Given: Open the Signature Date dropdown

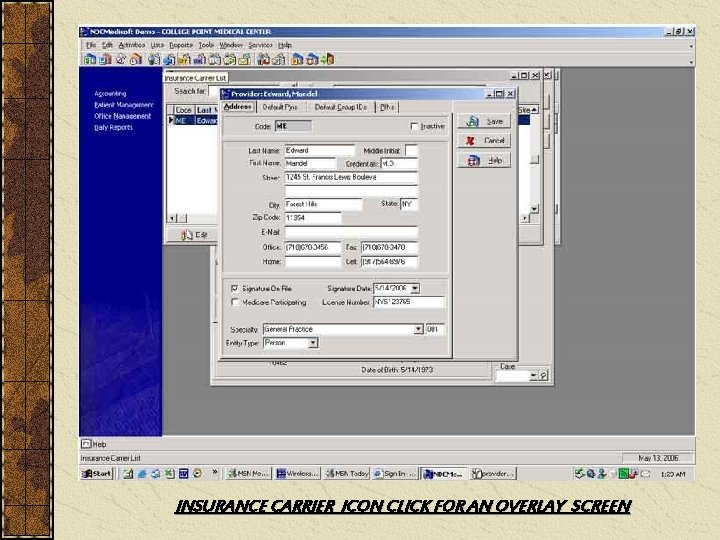Looking at the screenshot, I should pyautogui.click(x=415, y=288).
